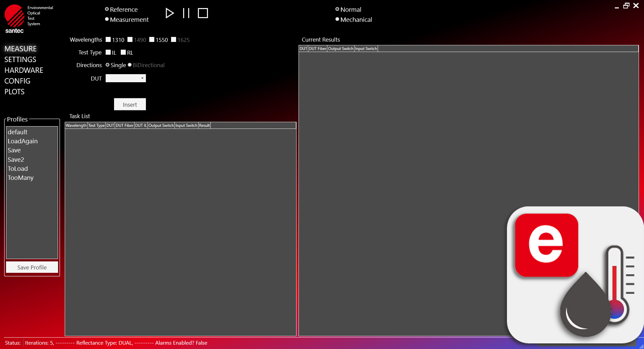Click the Pause icon

(x=186, y=13)
